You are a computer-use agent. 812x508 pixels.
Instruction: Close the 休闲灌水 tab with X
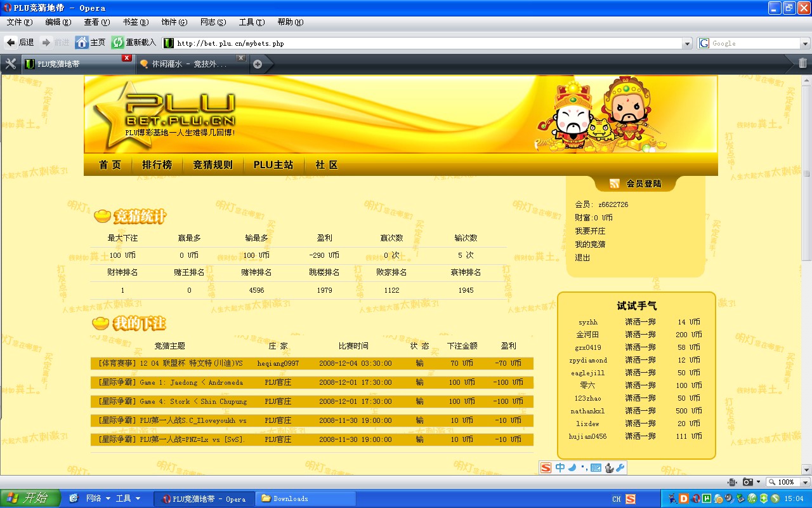tap(240, 58)
